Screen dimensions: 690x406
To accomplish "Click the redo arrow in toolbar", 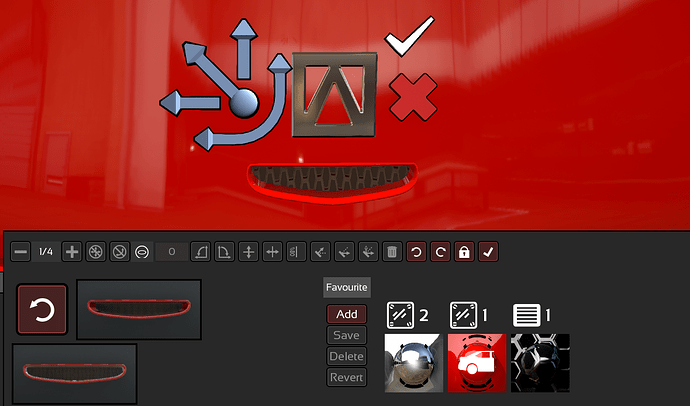I will [440, 252].
